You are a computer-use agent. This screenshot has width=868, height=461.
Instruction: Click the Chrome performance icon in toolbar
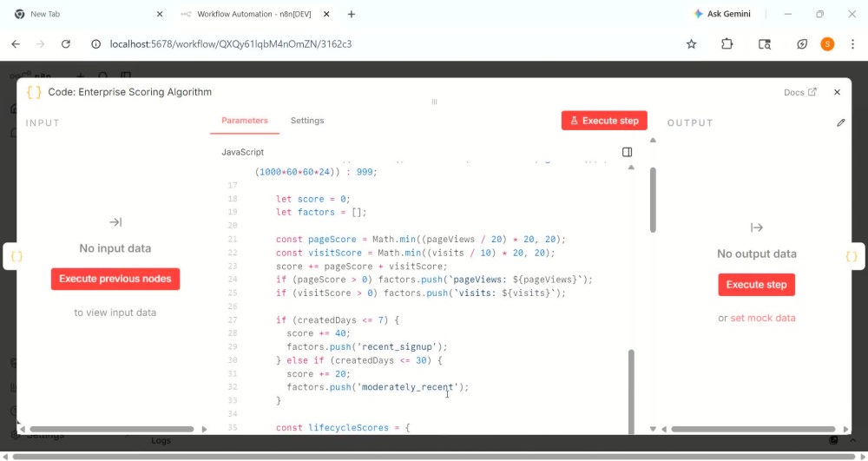(802, 44)
